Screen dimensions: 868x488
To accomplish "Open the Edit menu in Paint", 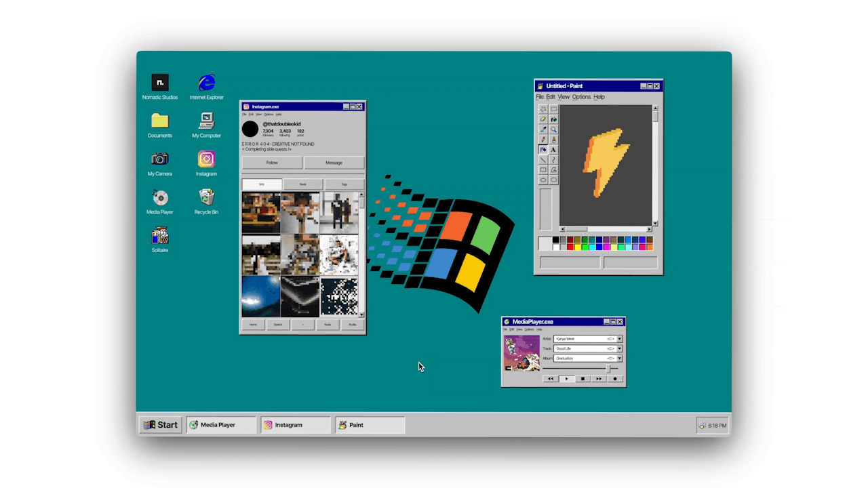I will pyautogui.click(x=551, y=97).
